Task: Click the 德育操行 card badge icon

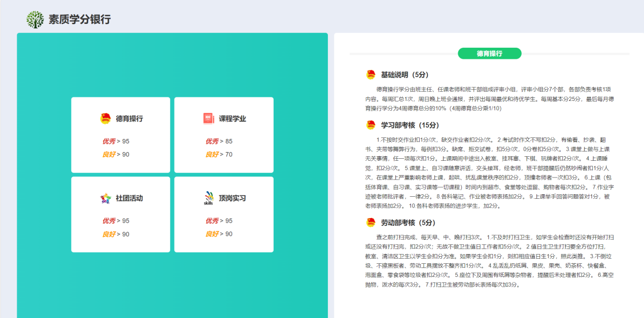Action: coord(105,119)
